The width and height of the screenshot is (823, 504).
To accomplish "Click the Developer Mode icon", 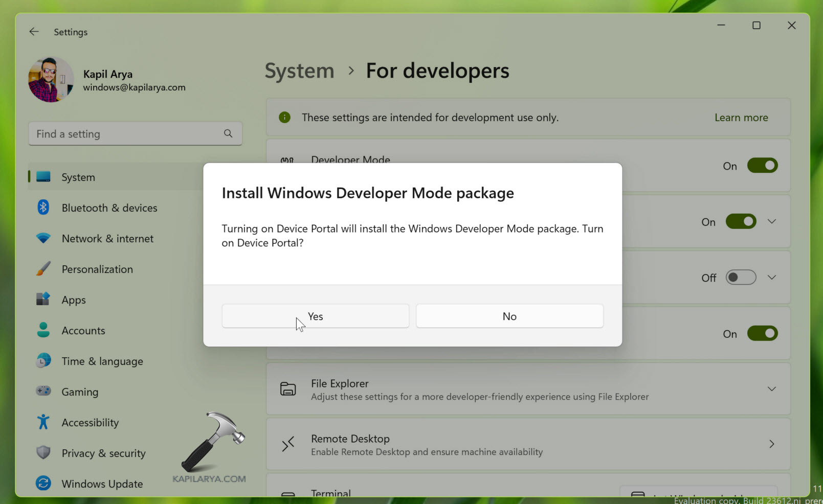I will 287,160.
